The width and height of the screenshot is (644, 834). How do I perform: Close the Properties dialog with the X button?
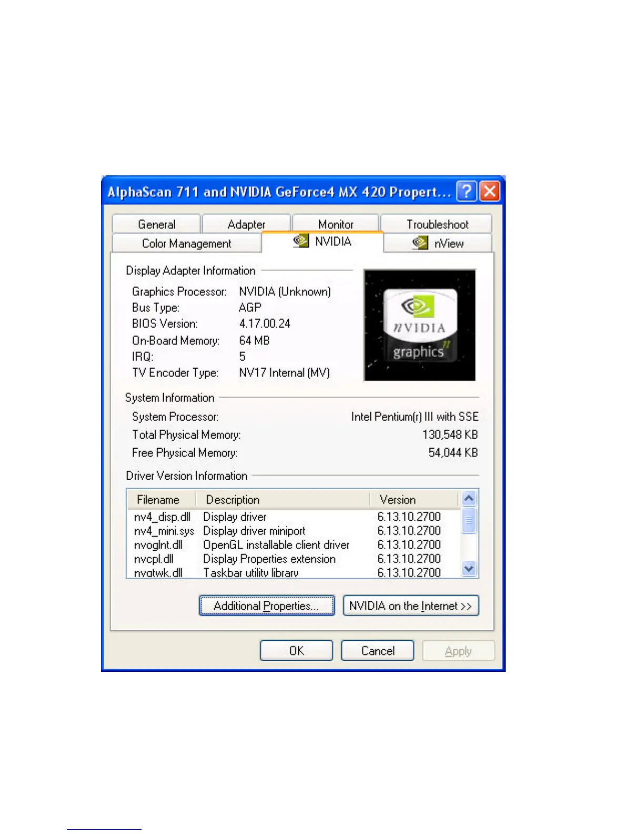[x=490, y=191]
